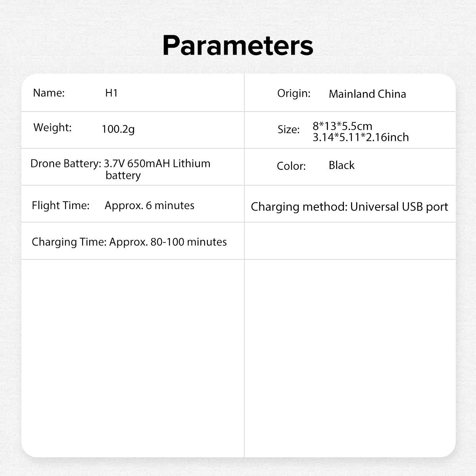476x476 pixels.
Task: Select the Mainland China value
Action: click(x=367, y=94)
